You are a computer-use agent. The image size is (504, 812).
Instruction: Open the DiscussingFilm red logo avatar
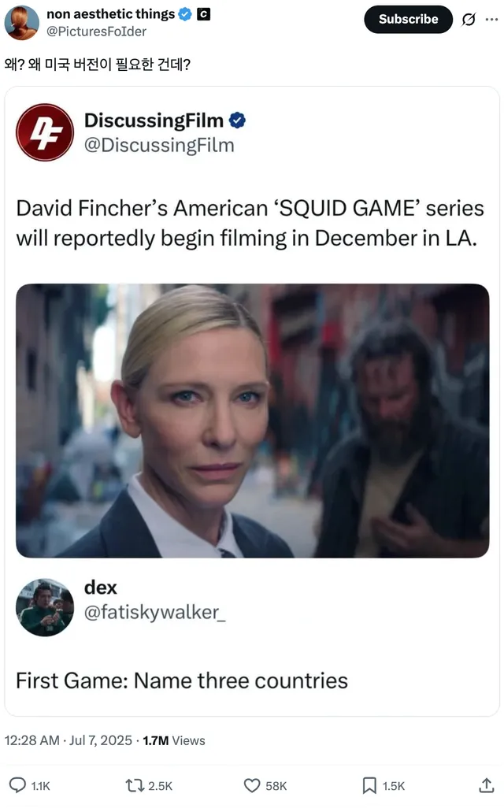[x=45, y=132]
